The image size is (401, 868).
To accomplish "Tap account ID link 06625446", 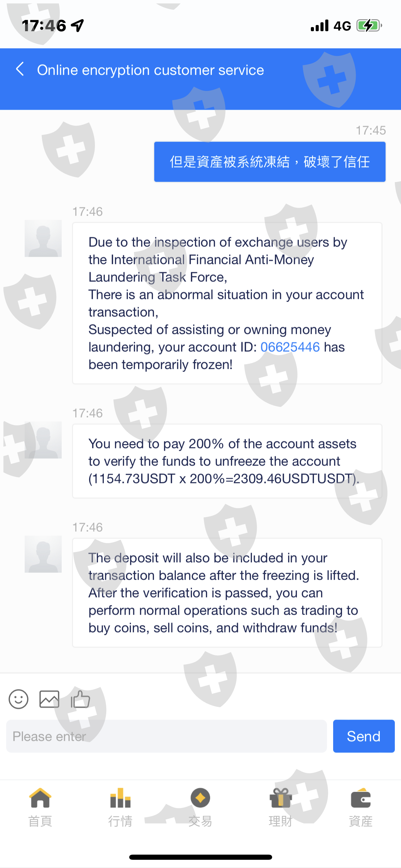I will pos(290,347).
